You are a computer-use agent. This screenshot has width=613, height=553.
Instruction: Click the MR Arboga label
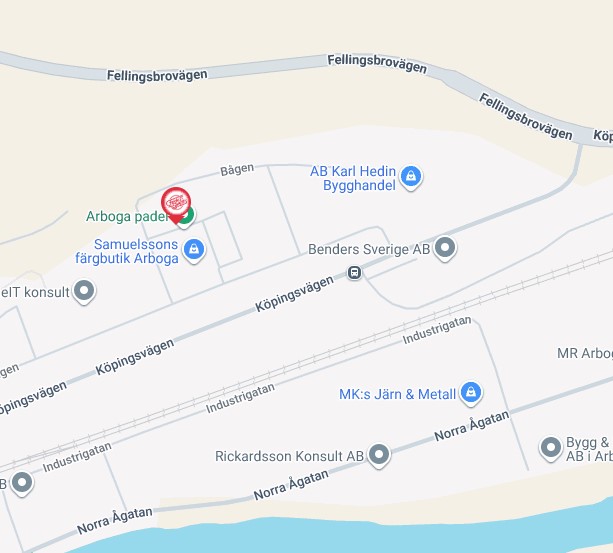point(585,353)
